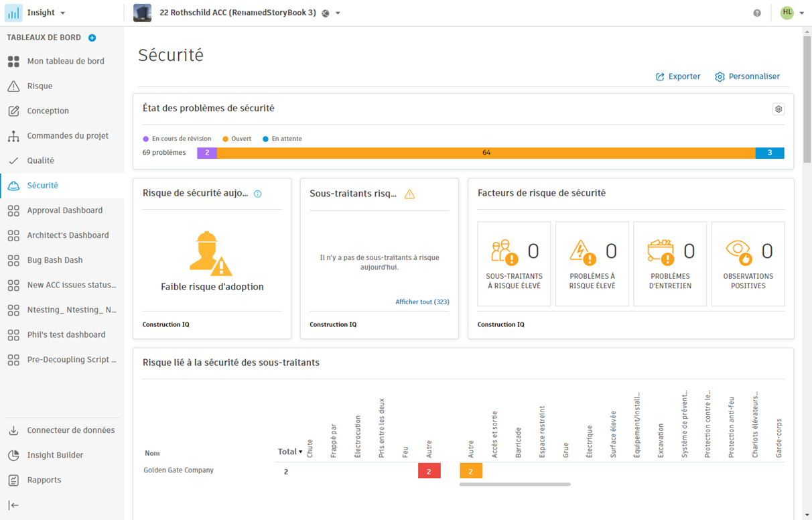Open the help question mark icon
Viewport: 812px width, 520px height.
(757, 13)
